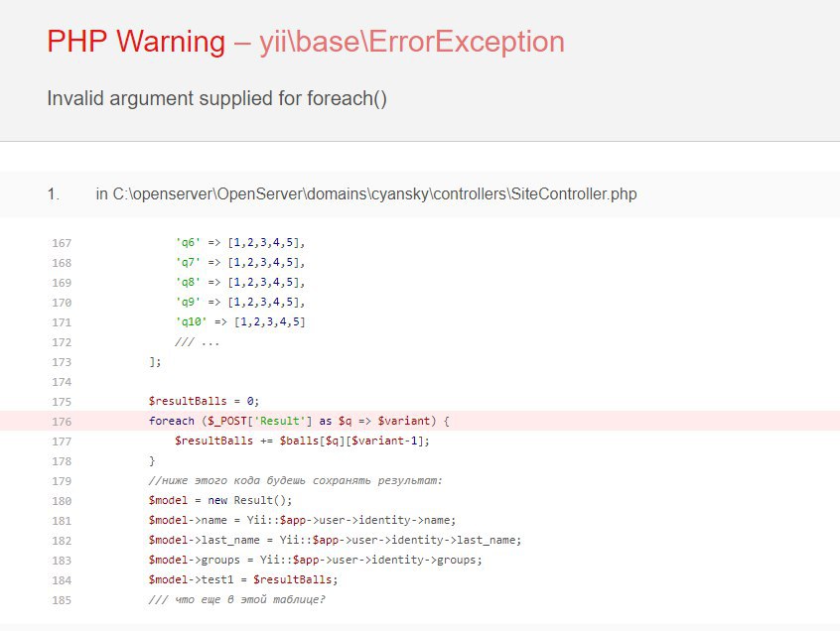Viewport: 840px width, 631px height.
Task: Click line number 185 in the gutter
Action: 61,599
